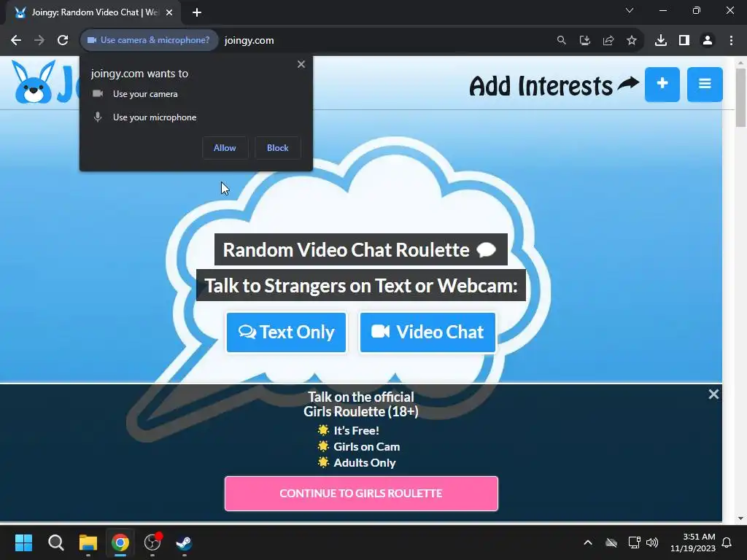Open Chrome three-dot menu

point(731,41)
